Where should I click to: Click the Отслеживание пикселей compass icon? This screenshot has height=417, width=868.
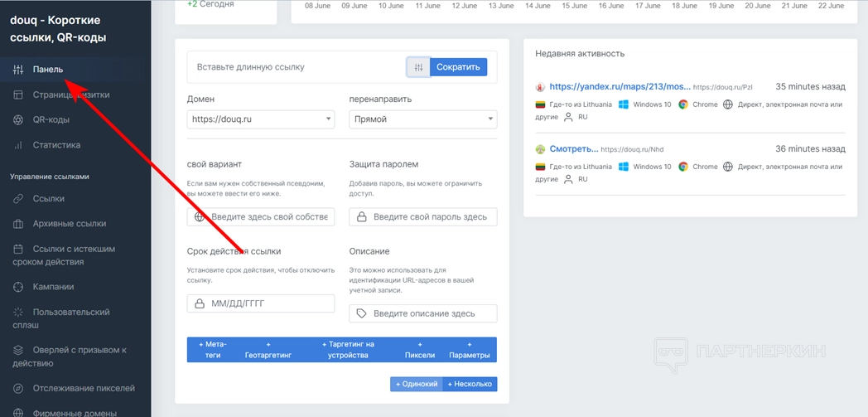click(x=17, y=388)
